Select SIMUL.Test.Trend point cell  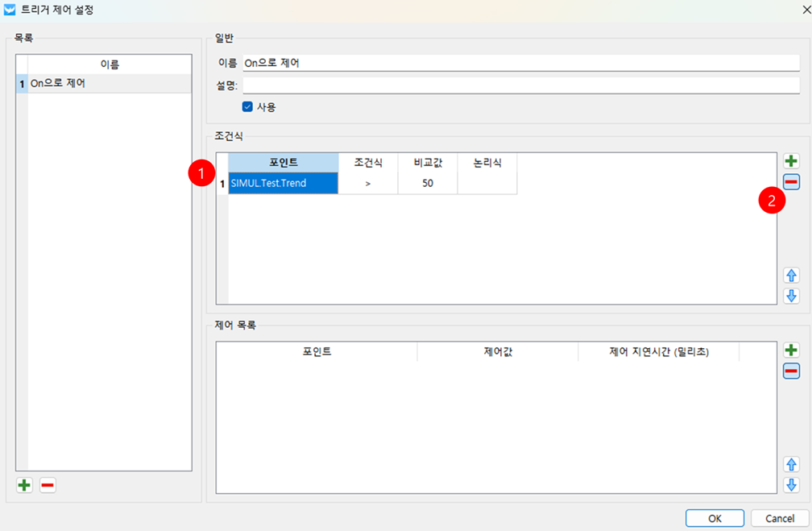(283, 184)
